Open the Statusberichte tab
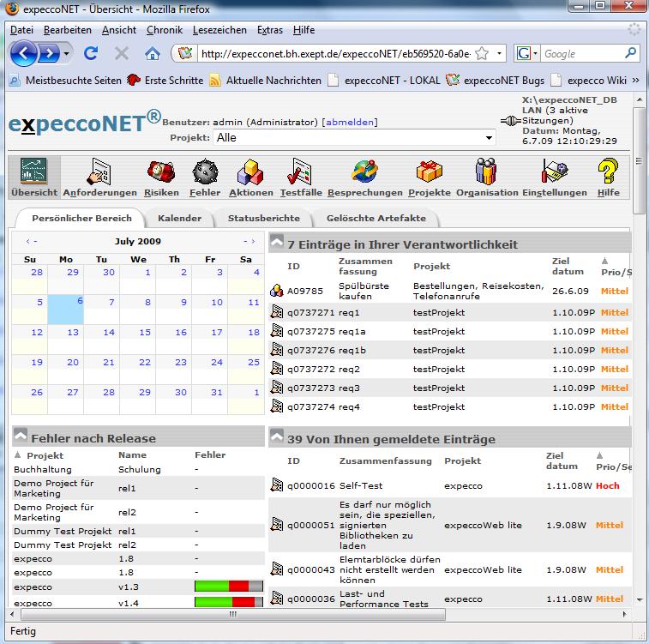Image resolution: width=649 pixels, height=644 pixels. pyautogui.click(x=263, y=218)
